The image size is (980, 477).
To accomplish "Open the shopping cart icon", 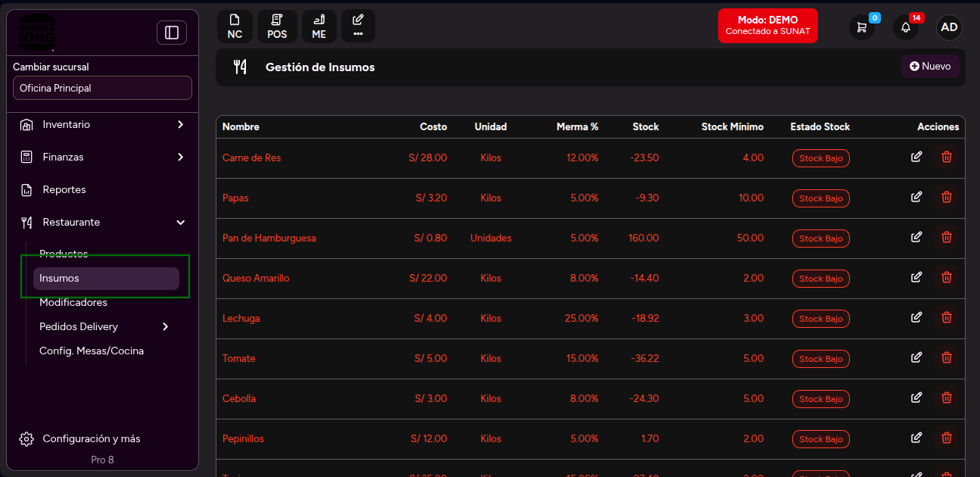I will (x=861, y=27).
